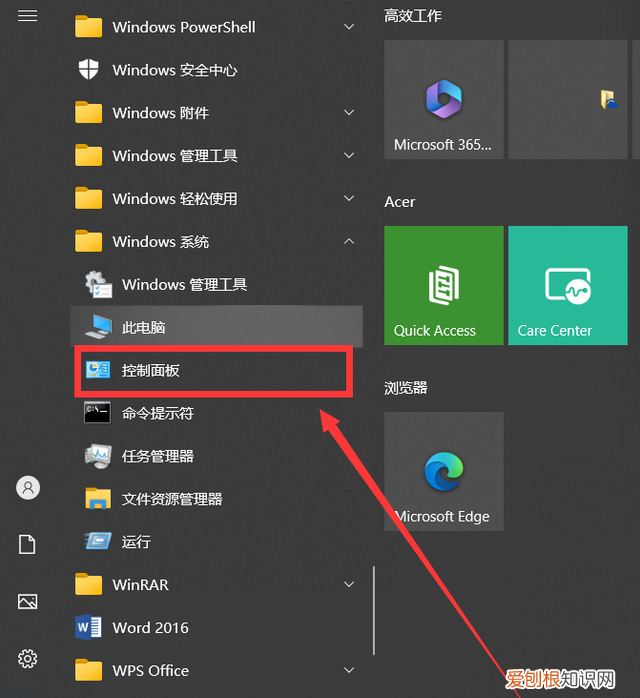Click the Windows 附件 folder icon
Screen dimensions: 640x698
(89, 112)
